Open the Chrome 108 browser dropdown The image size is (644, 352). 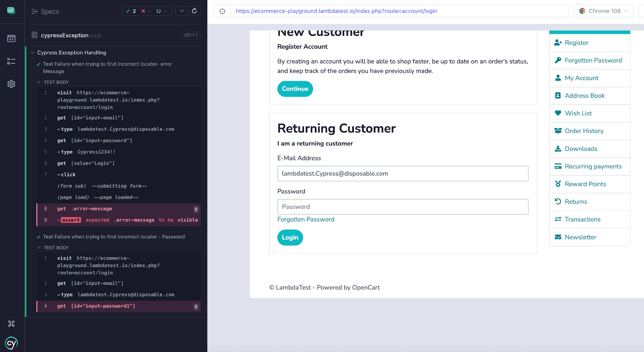coord(603,11)
